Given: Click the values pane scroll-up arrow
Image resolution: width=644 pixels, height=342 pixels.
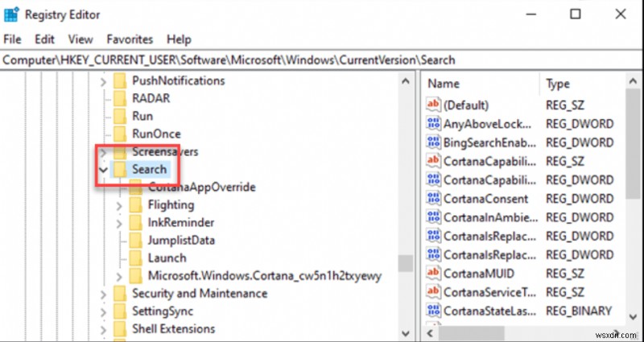Looking at the screenshot, I should [633, 81].
